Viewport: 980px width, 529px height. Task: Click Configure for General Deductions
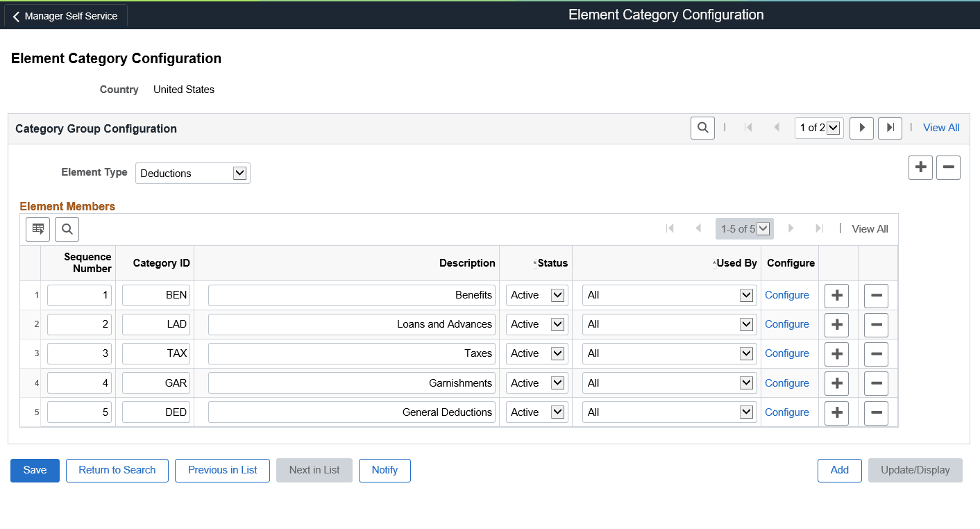click(787, 412)
